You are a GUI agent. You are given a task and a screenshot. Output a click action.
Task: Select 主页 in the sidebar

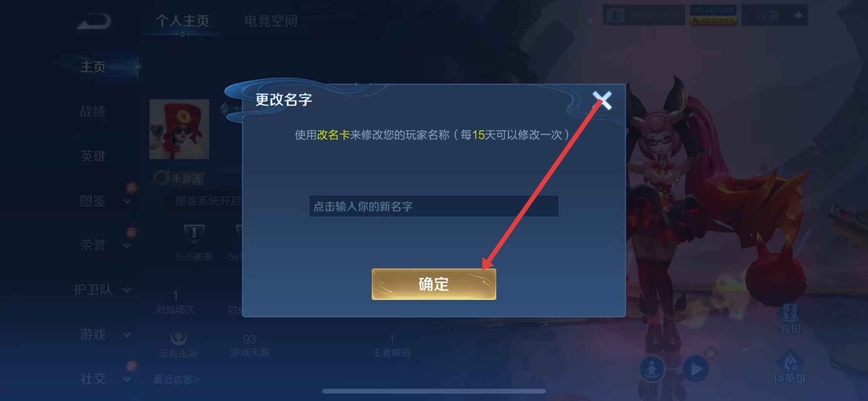tap(93, 67)
